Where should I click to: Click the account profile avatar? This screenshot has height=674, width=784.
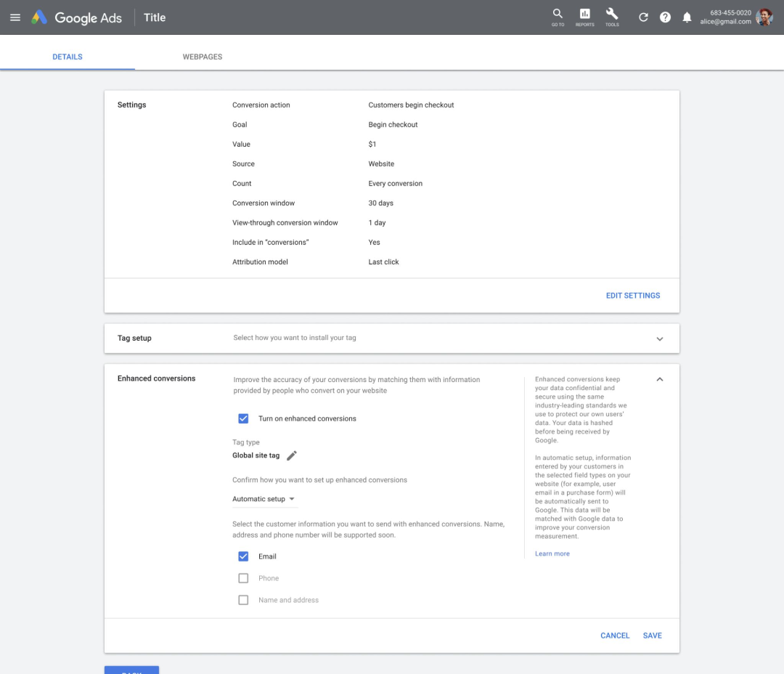pos(764,17)
